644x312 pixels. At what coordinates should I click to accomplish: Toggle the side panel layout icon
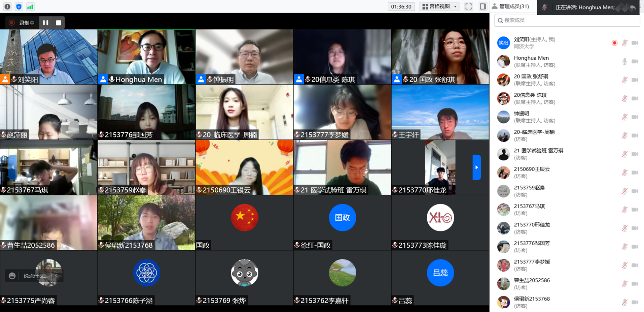[483, 6]
